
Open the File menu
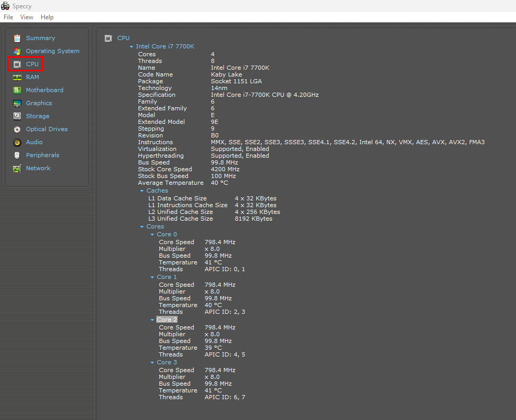click(x=8, y=17)
